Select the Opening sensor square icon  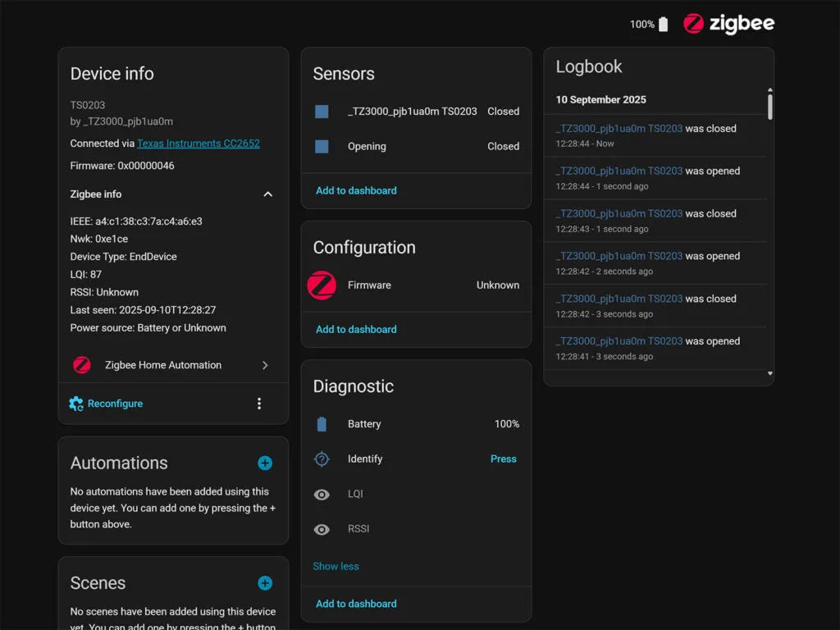[322, 146]
